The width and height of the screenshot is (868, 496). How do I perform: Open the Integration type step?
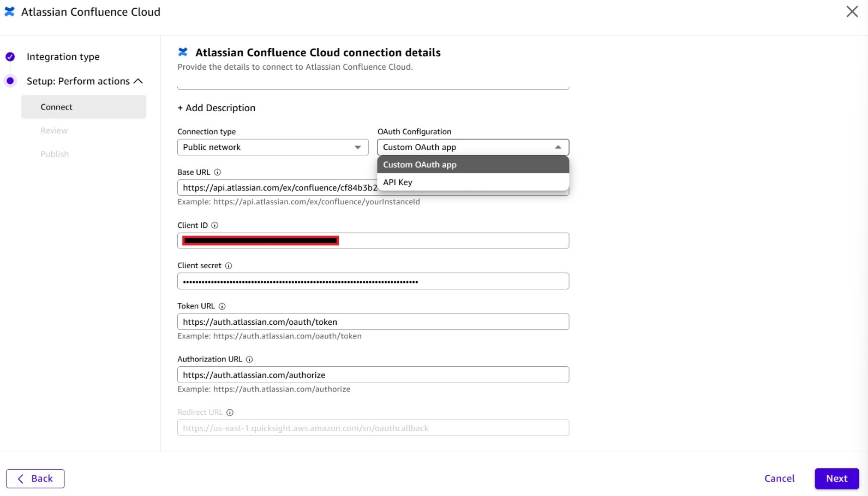[x=63, y=57]
